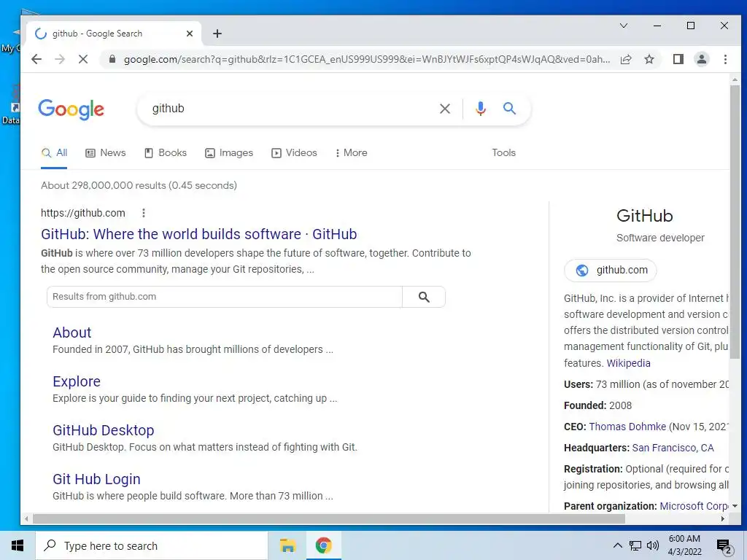Close the github Google Search tab
Viewport: 747px width, 560px height.
190,34
